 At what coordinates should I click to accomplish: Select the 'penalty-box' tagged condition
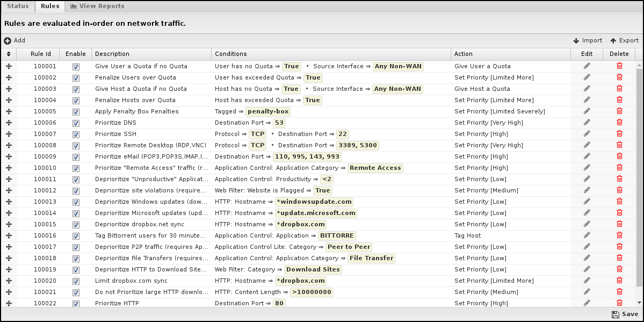pyautogui.click(x=268, y=111)
